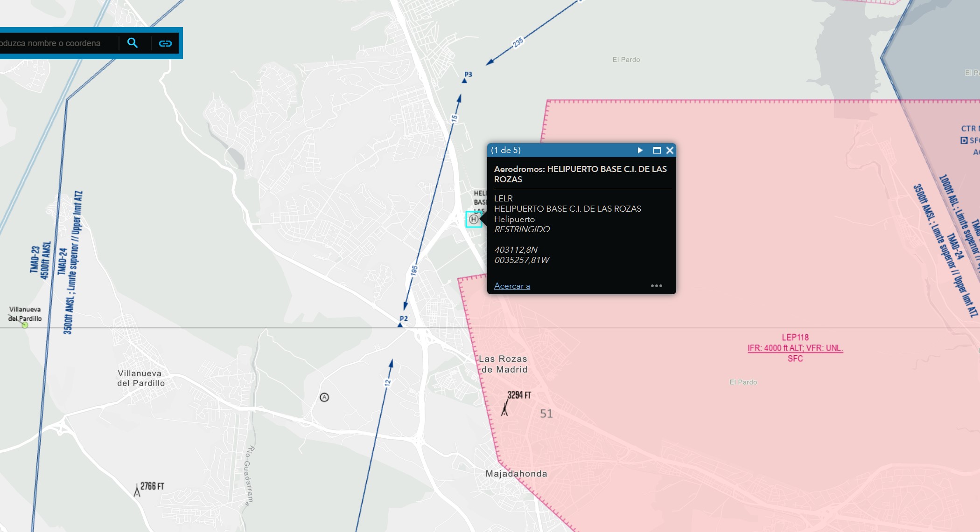Click the '(1 de 5)' popup counter

tap(506, 150)
